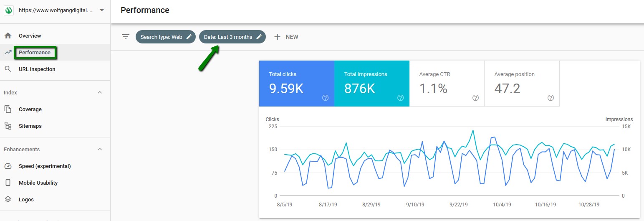
Task: Collapse the Enhancements section
Action: tap(100, 150)
